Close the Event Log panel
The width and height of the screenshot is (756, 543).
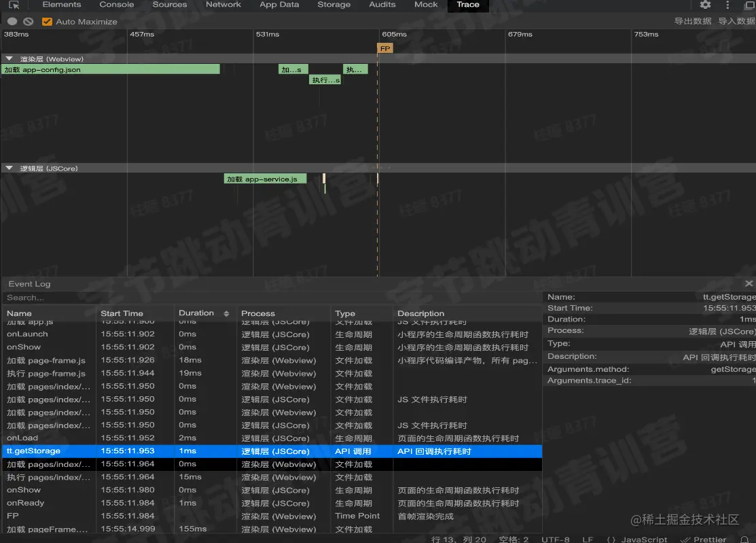click(x=749, y=283)
